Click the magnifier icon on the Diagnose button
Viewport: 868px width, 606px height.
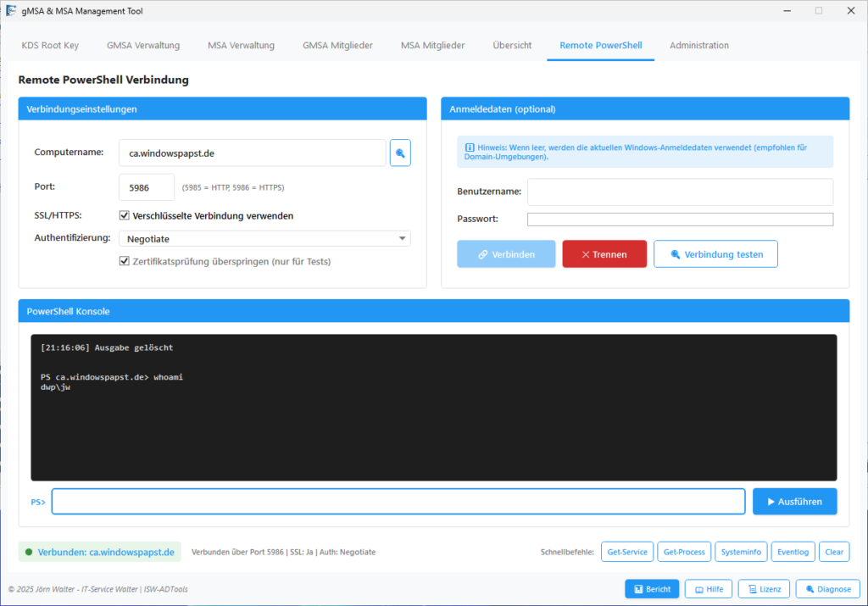(x=811, y=588)
